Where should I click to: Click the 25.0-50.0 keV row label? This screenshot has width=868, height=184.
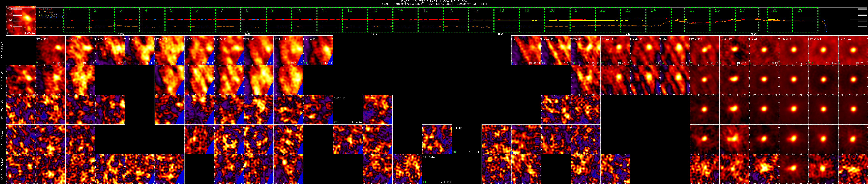tap(2, 139)
